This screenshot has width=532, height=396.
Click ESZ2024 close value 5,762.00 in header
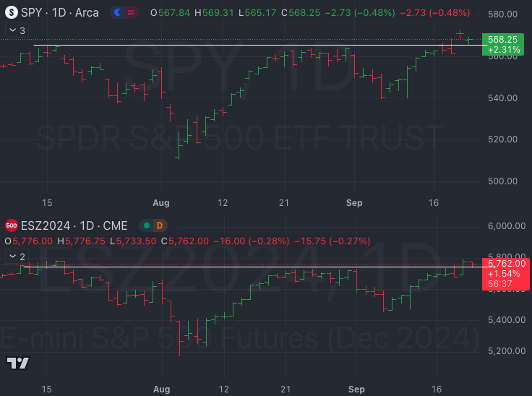coord(189,241)
